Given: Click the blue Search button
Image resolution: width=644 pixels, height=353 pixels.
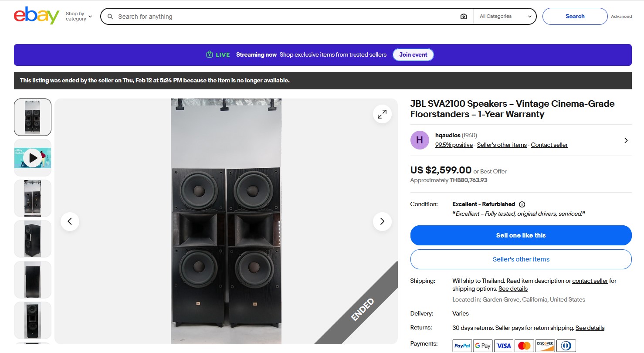Looking at the screenshot, I should [575, 17].
